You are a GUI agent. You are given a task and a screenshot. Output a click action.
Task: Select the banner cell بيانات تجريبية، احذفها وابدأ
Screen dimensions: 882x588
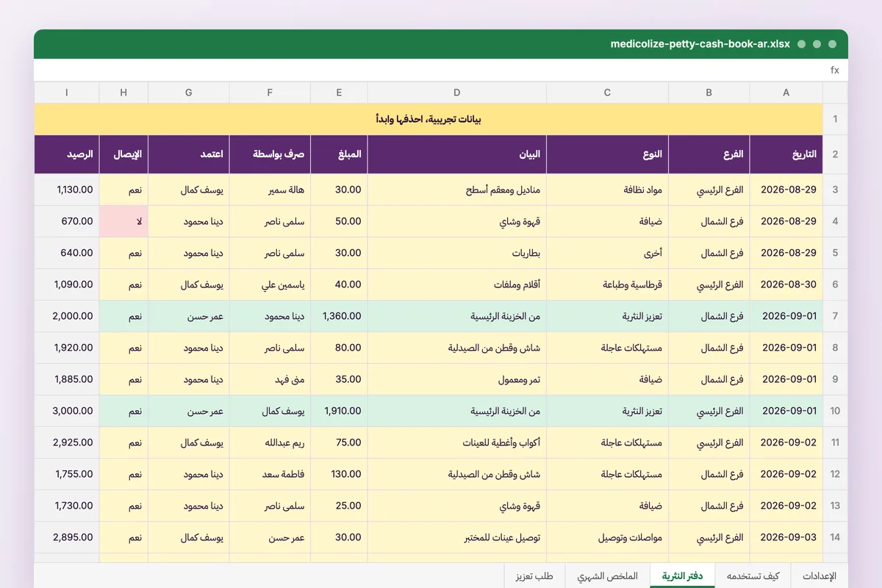[x=429, y=119]
